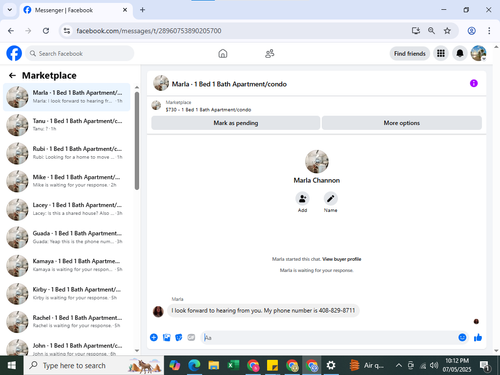Open the Facebook menu grid icon
Viewport: 500px width, 375px height.
(x=441, y=53)
